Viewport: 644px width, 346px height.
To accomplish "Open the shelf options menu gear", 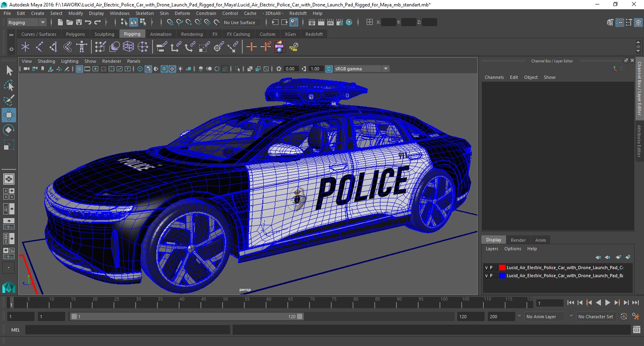I will [11, 49].
